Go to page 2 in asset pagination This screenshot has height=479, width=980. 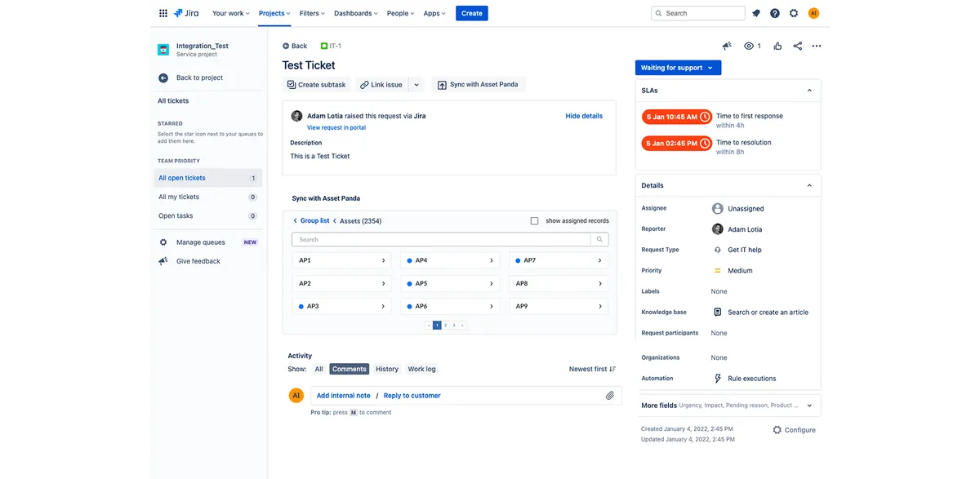446,325
